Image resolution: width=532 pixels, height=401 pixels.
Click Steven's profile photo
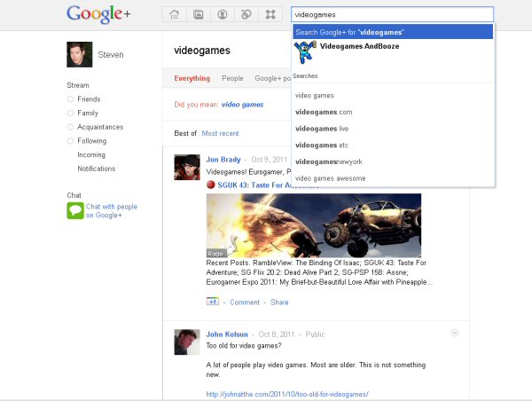(x=80, y=54)
